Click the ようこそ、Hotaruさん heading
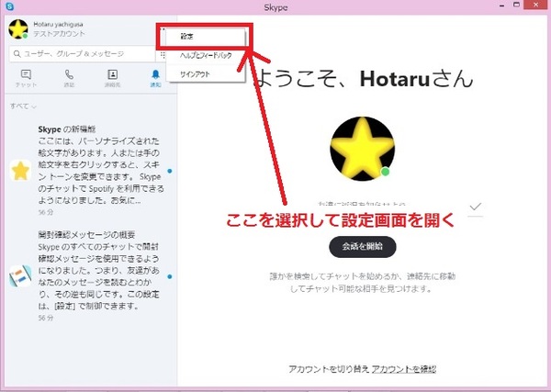The image size is (551, 392). [x=365, y=78]
